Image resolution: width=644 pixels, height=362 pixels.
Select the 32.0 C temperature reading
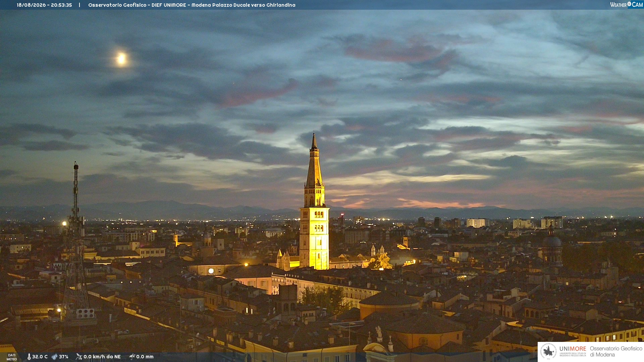(40, 357)
